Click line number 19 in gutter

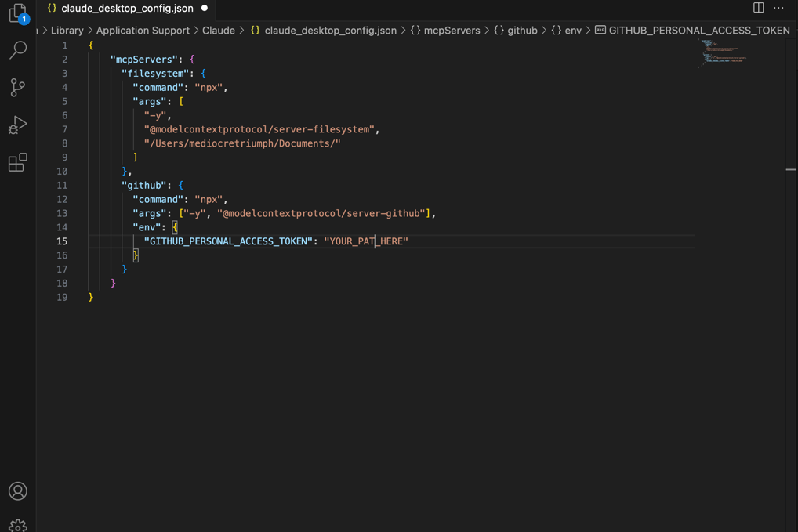pyautogui.click(x=62, y=297)
